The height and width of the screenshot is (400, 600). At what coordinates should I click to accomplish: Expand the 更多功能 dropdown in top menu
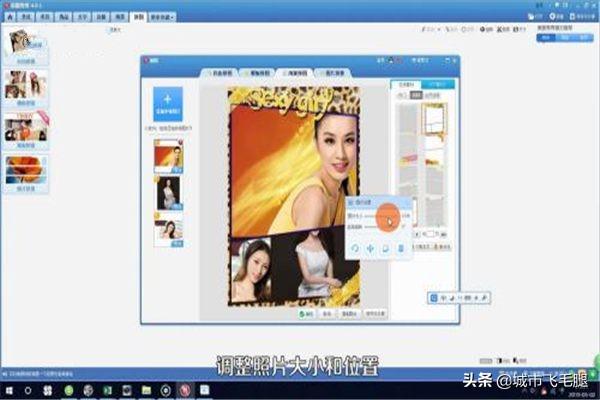coord(161,17)
